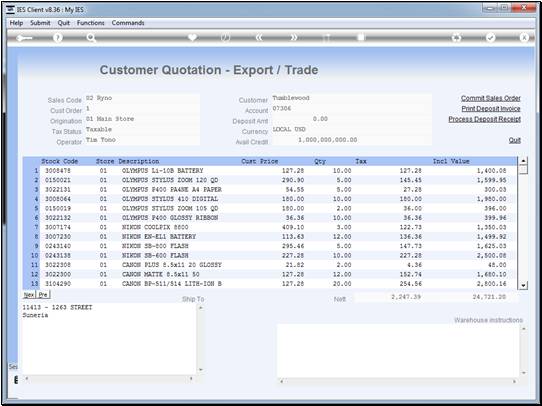This screenshot has height=406, width=542.
Task: Click inside the Warehouse Instructions text box
Action: [398, 351]
